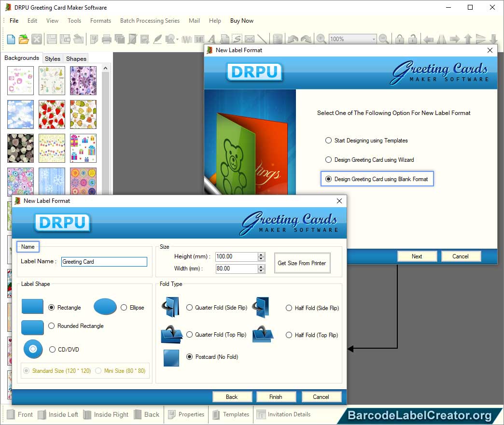Increase Width value with up stepper
Viewport: 504px width, 425px height.
[x=261, y=267]
